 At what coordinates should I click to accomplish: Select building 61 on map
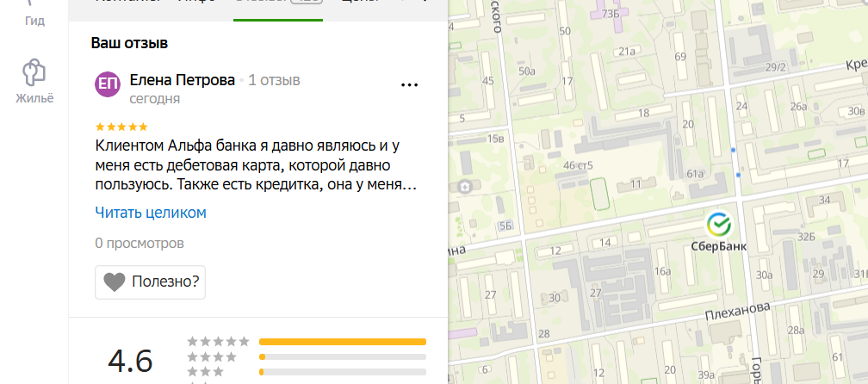pos(836,357)
